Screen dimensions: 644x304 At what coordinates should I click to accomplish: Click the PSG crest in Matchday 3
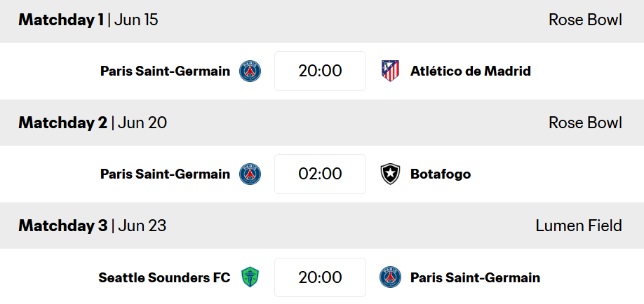[390, 277]
